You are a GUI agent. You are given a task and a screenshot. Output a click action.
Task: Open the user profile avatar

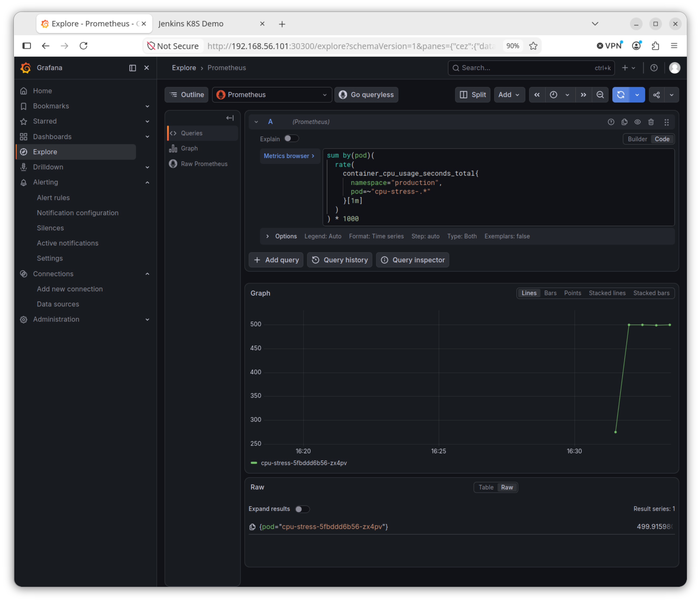675,68
